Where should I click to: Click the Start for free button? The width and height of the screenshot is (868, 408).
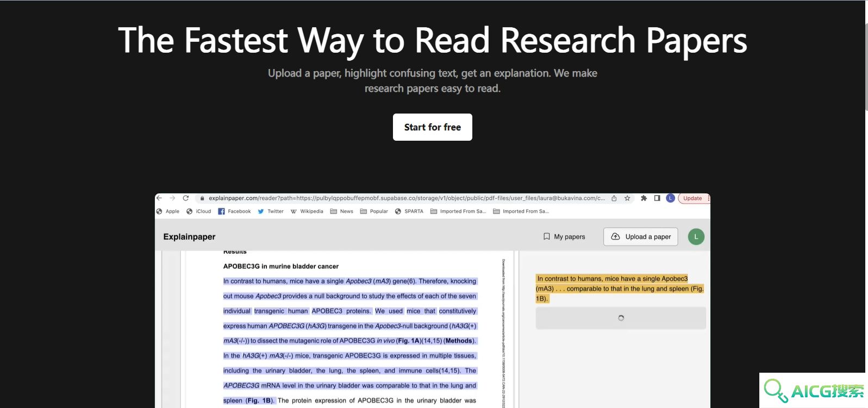coord(432,127)
